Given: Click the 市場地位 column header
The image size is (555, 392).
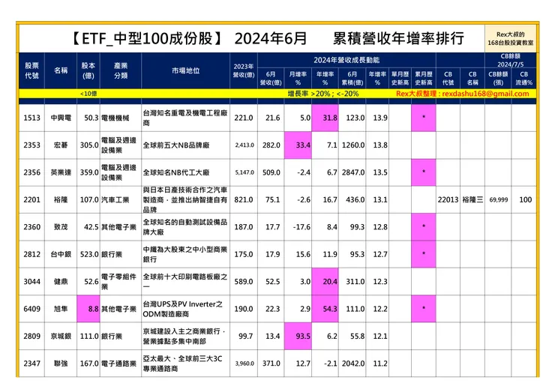Looking at the screenshot, I should (x=186, y=70).
